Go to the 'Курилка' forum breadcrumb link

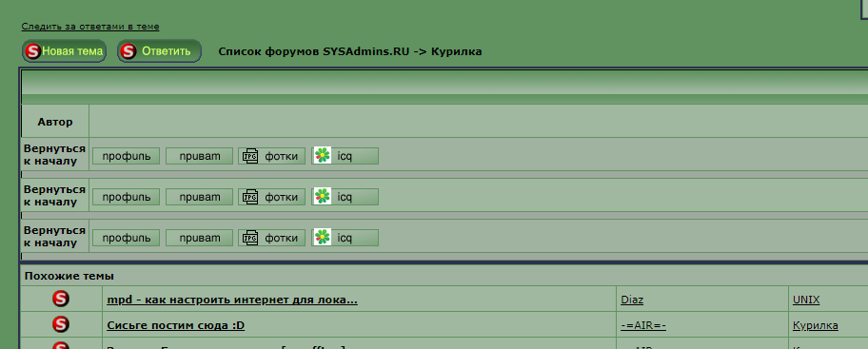456,51
